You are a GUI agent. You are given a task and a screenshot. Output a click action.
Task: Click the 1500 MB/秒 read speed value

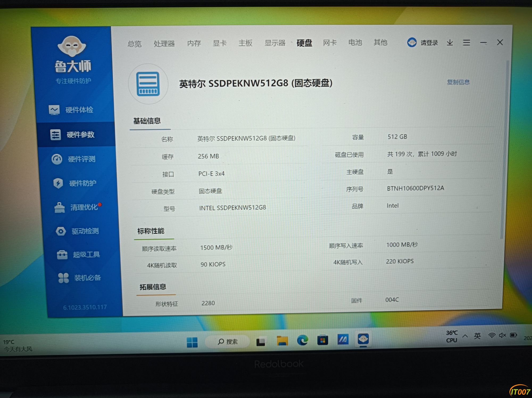coord(216,248)
